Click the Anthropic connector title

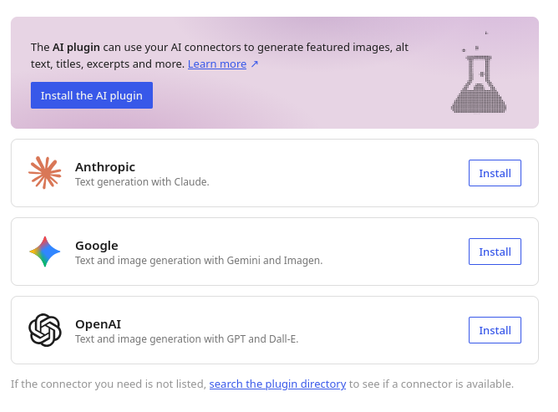pyautogui.click(x=105, y=167)
